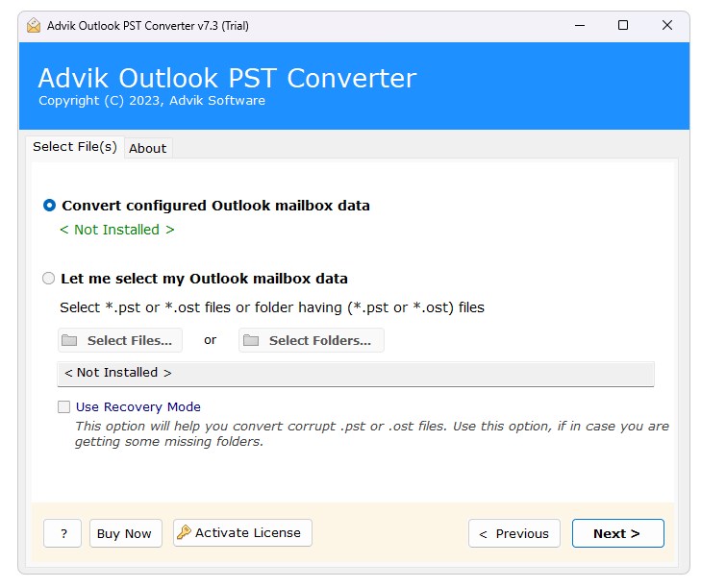Switch to the About tab
The width and height of the screenshot is (701, 588).
click(148, 148)
